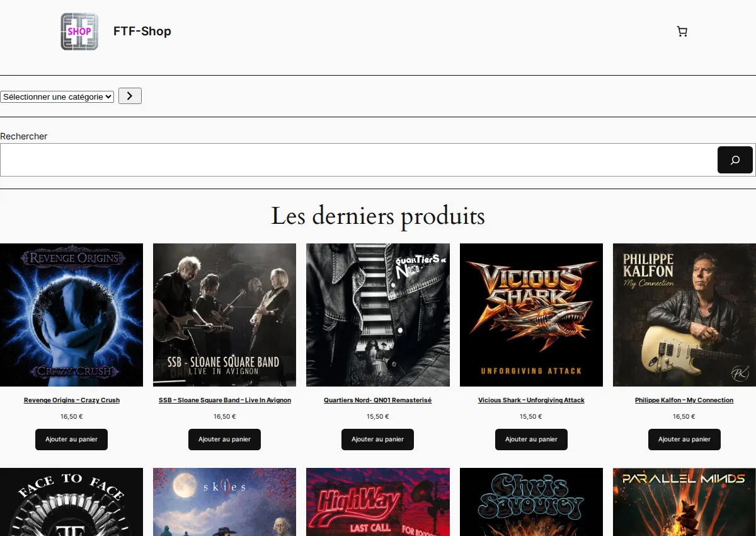756x536 pixels.
Task: Focus the Rechercher search input field
Action: 358,160
